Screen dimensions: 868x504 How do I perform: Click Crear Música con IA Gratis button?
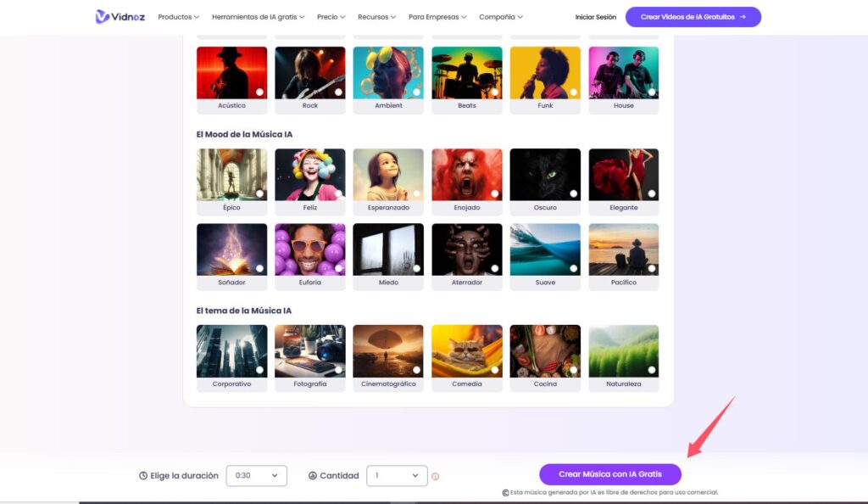[x=609, y=474]
